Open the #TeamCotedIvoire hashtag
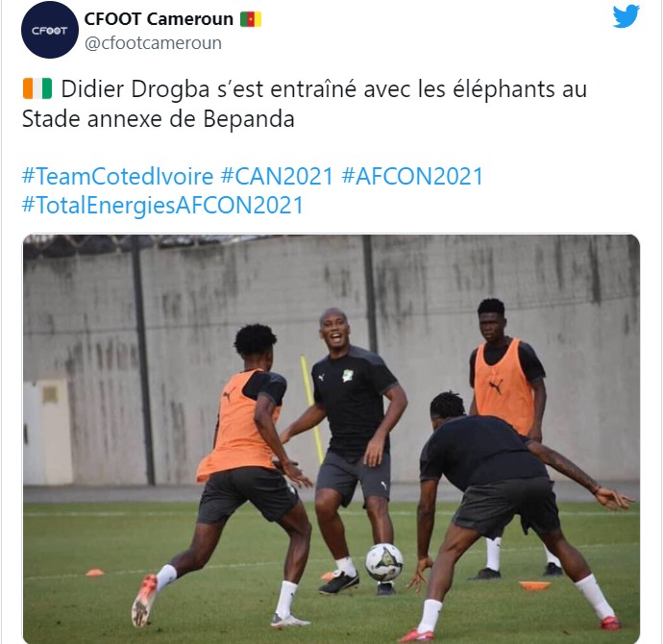This screenshot has width=663, height=644. click(x=117, y=176)
